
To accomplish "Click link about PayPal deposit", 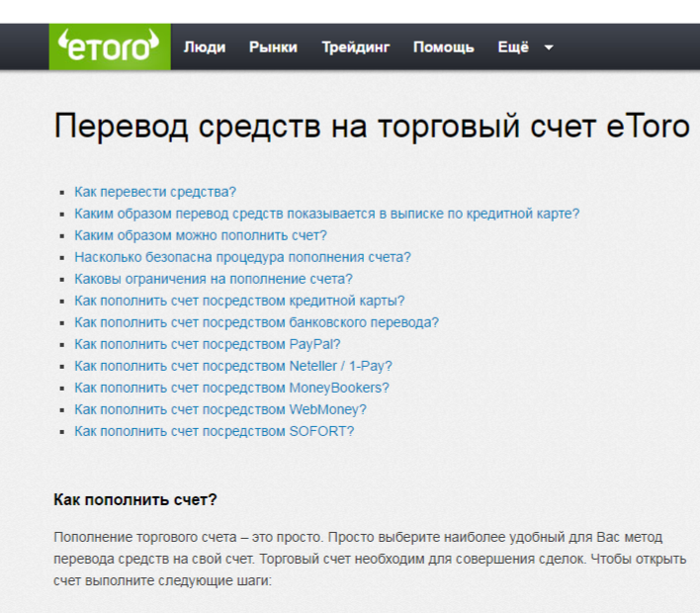I will 208,344.
